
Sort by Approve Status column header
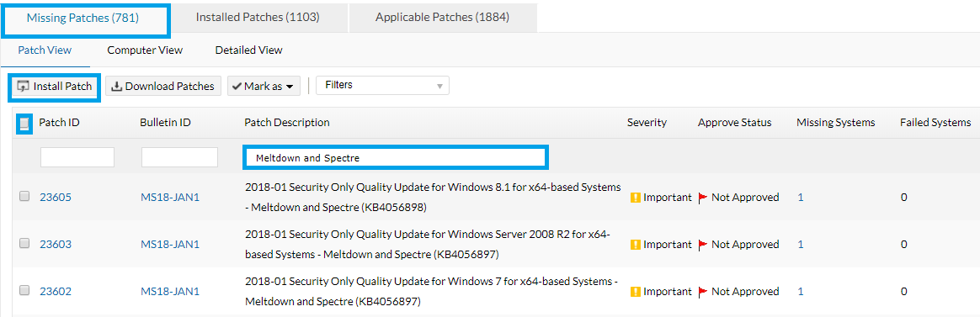pyautogui.click(x=734, y=122)
